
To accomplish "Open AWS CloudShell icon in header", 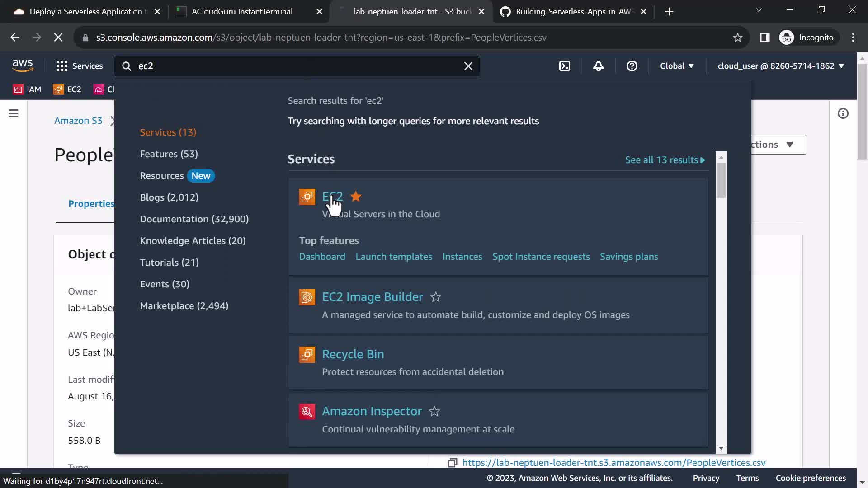I will [565, 66].
